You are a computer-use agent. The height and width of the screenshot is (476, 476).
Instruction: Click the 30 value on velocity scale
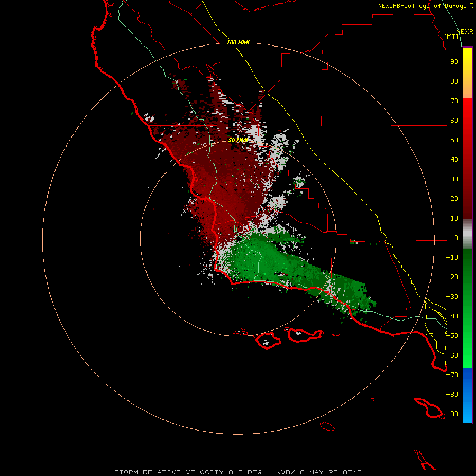(x=454, y=179)
